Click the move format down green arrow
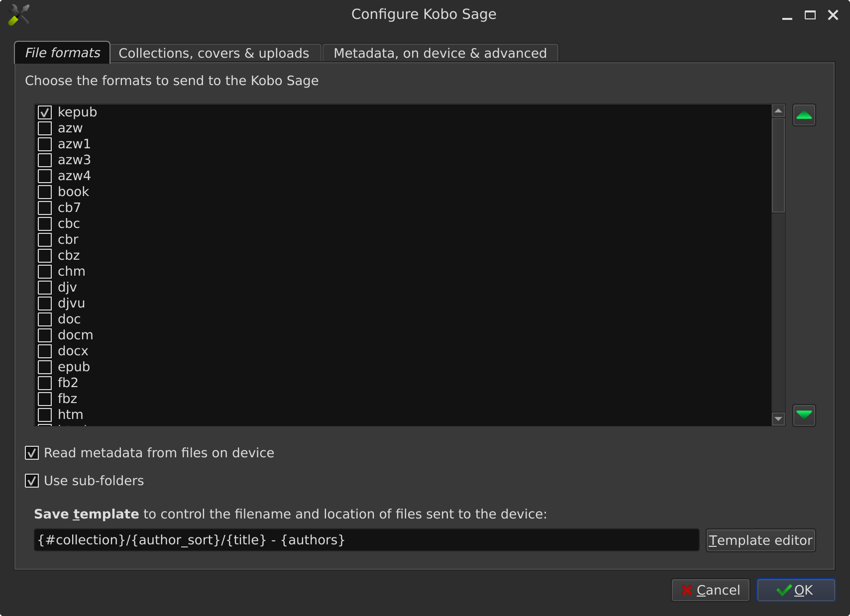850x616 pixels. [804, 415]
